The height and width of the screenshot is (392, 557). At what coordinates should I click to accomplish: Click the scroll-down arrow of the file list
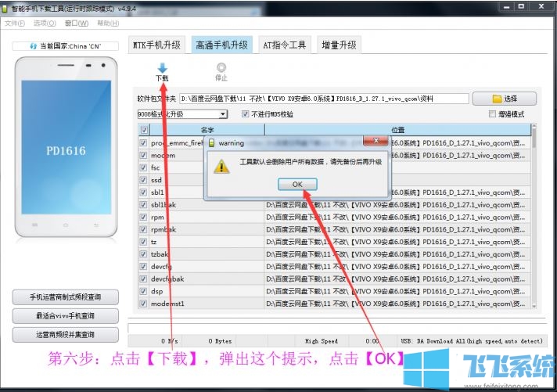pos(534,306)
